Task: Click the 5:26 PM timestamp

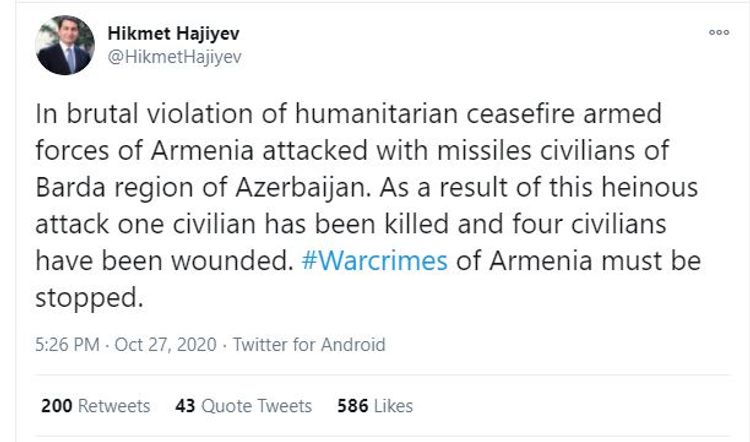Action: point(67,345)
